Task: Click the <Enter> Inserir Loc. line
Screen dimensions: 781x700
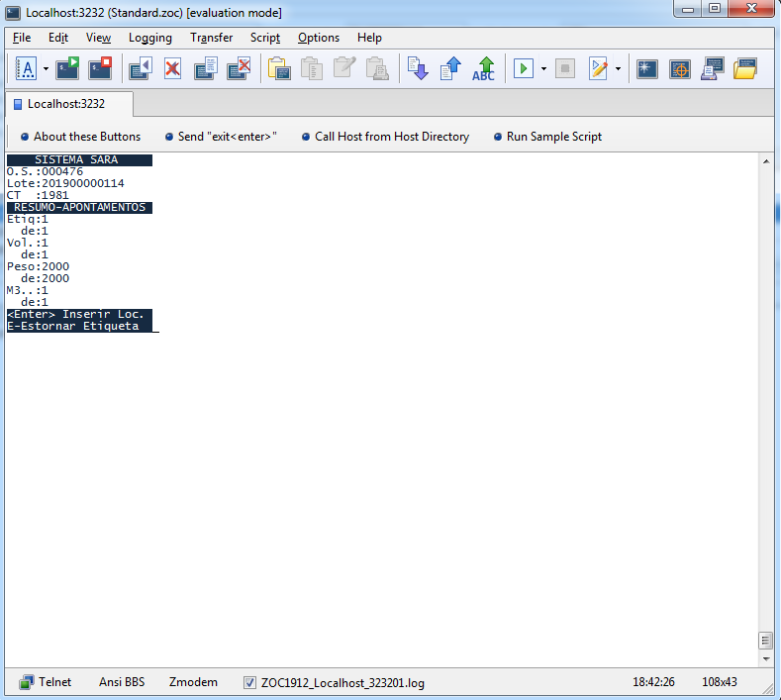Action: coord(79,315)
